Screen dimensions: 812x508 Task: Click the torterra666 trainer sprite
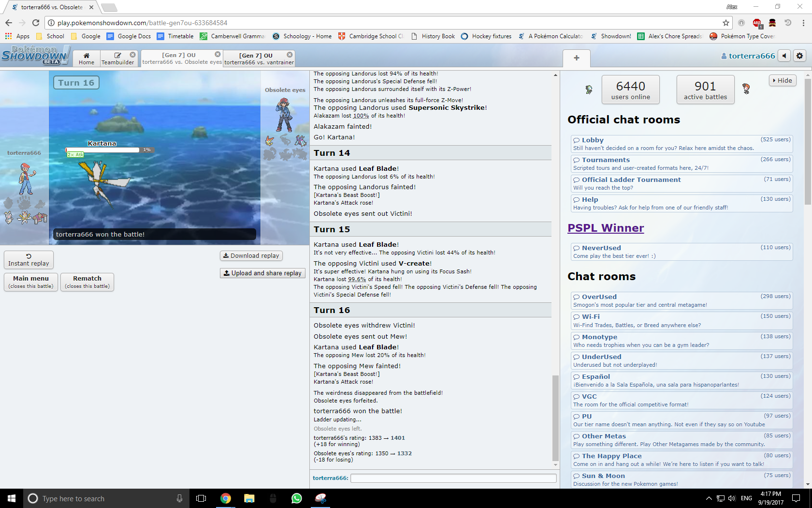(x=27, y=179)
